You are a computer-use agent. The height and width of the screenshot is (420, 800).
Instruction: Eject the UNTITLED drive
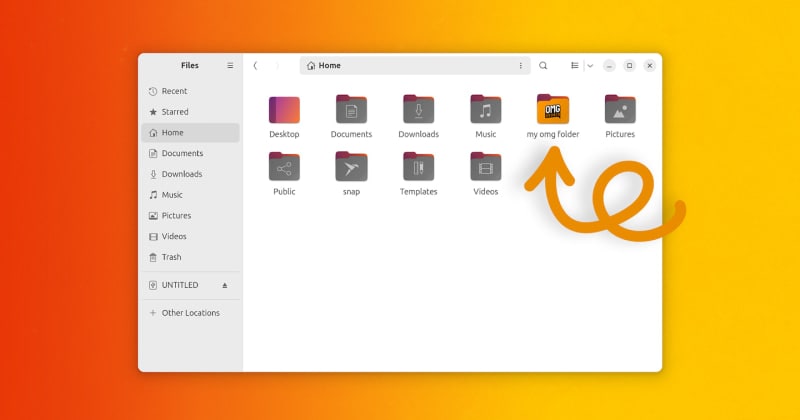pos(225,285)
